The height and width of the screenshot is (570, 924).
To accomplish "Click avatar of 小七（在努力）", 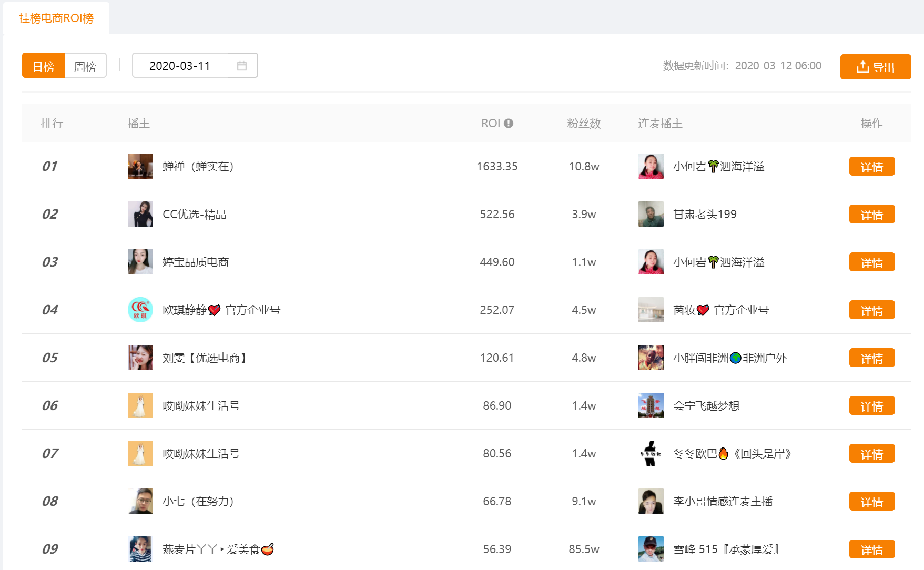I will click(140, 501).
